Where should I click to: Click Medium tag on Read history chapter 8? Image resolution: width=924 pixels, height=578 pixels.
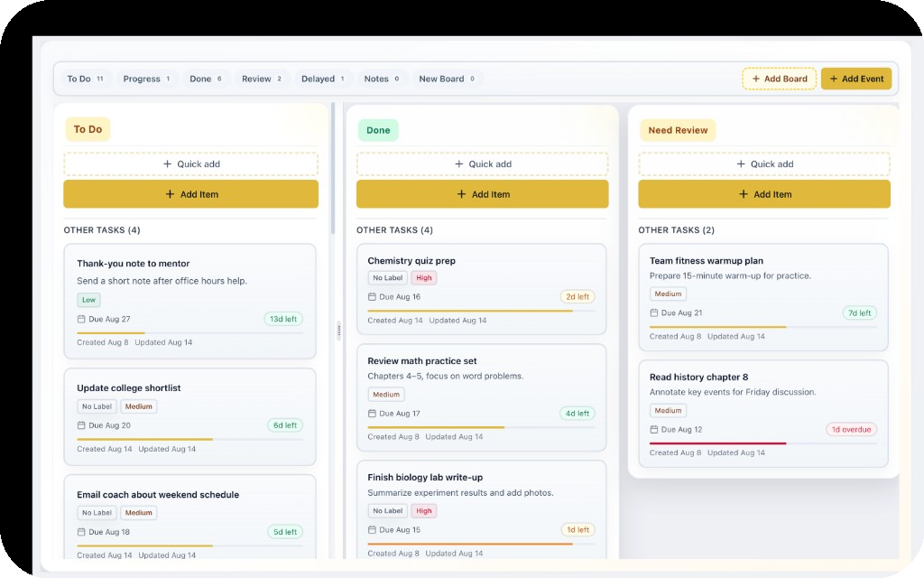tap(668, 411)
